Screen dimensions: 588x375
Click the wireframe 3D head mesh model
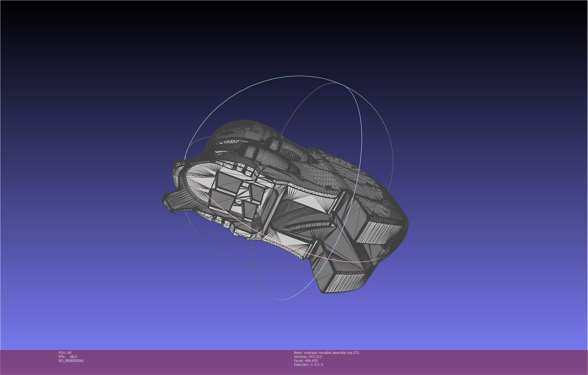[x=285, y=207]
